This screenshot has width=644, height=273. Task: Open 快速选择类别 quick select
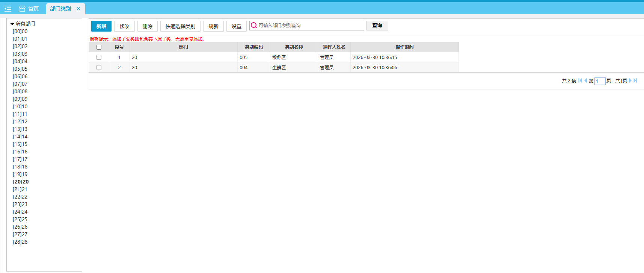pos(180,26)
